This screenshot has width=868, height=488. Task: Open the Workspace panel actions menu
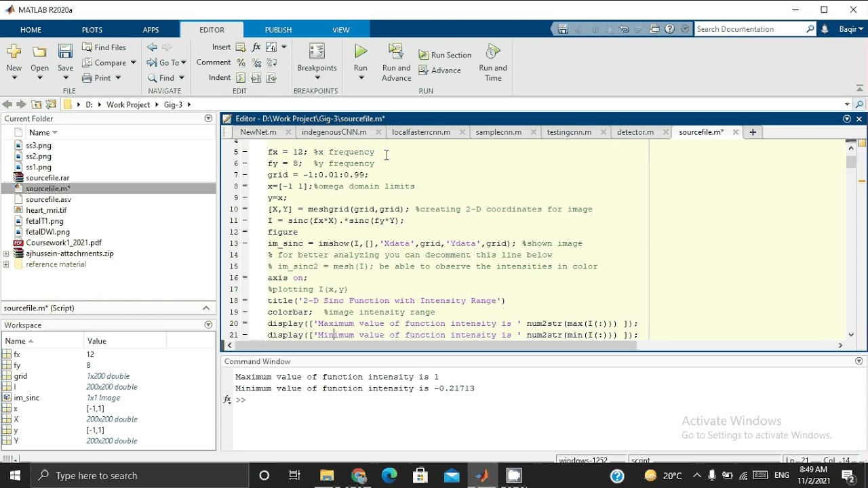208,325
